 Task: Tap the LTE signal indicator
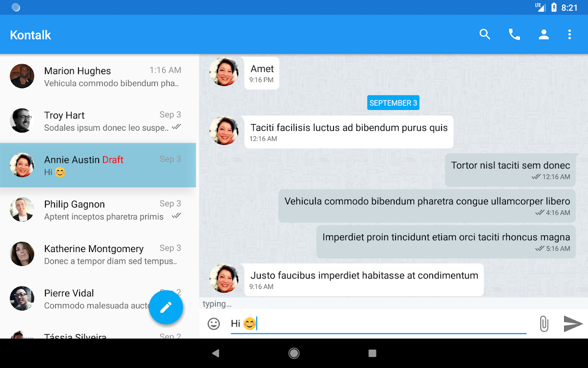pos(540,7)
